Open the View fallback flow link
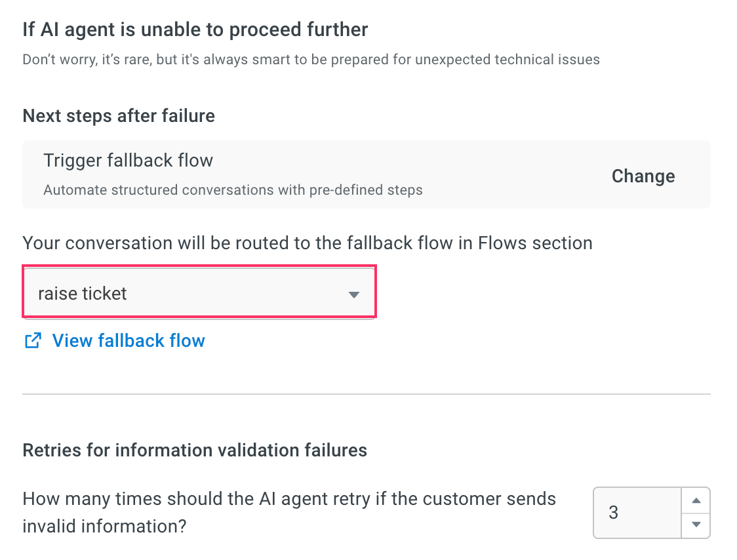 point(129,341)
